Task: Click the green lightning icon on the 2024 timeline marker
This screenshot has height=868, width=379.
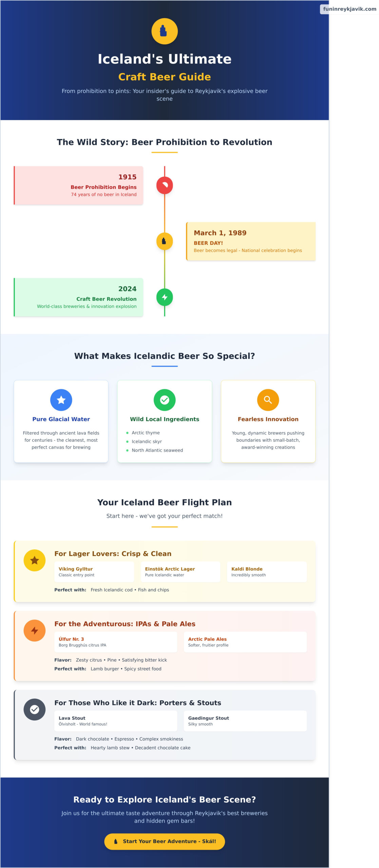Action: tap(164, 297)
